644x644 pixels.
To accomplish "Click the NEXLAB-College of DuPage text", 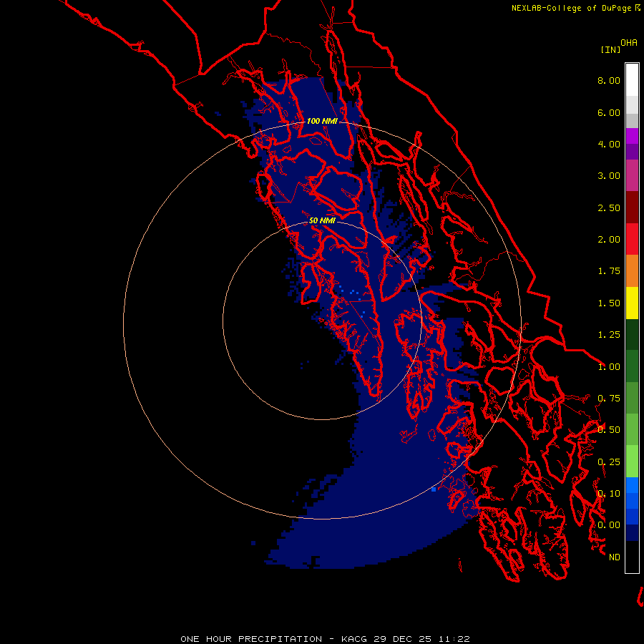I will tap(571, 8).
